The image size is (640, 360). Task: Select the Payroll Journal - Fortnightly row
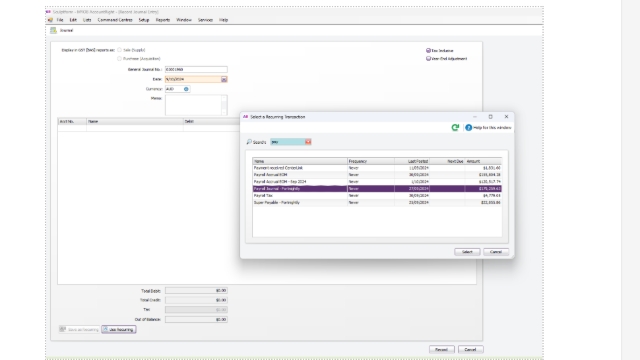pyautogui.click(x=377, y=189)
